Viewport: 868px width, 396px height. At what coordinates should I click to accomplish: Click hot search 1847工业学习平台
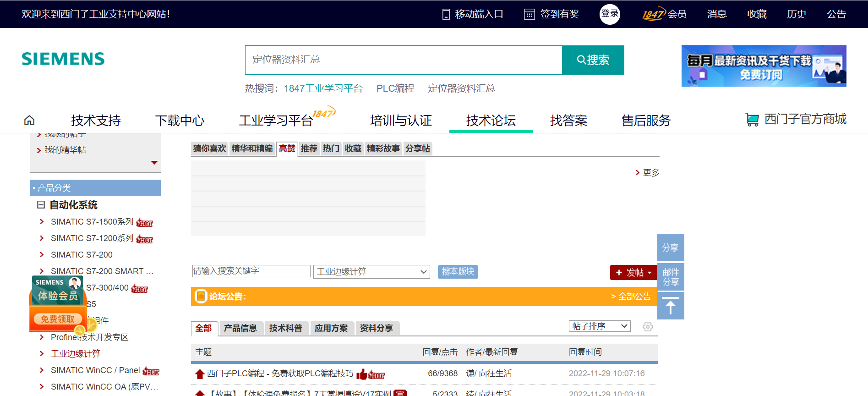pos(323,88)
